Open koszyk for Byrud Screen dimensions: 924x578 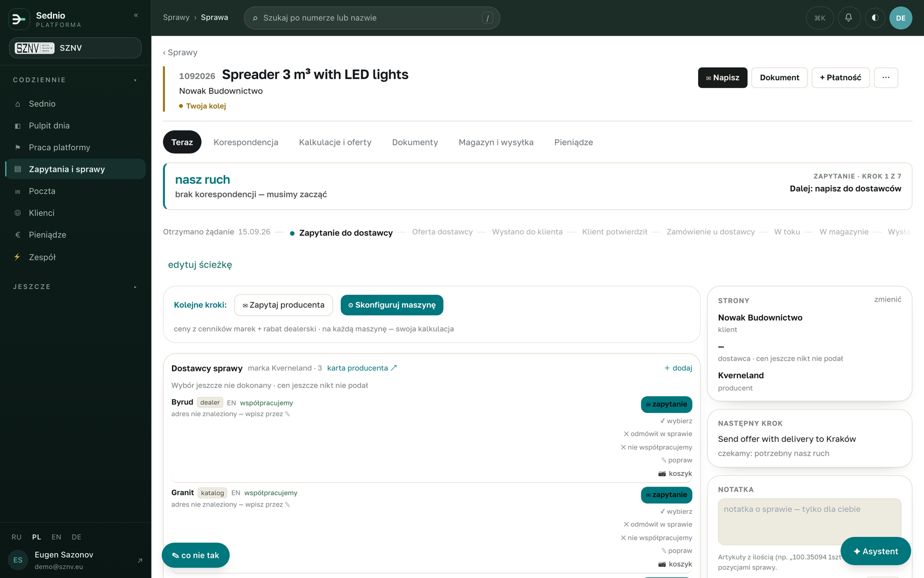pos(675,474)
